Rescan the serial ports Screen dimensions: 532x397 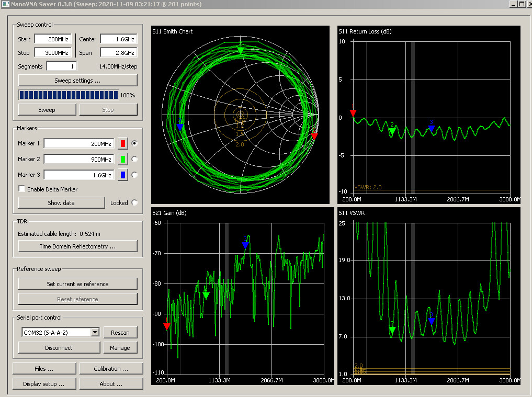pos(120,333)
